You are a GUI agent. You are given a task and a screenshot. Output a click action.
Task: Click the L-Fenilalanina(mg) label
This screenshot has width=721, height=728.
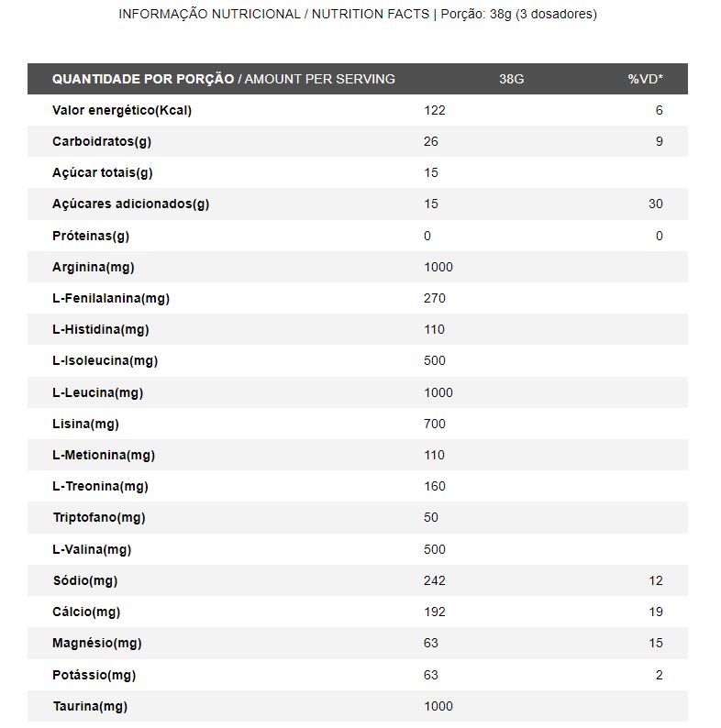point(111,298)
